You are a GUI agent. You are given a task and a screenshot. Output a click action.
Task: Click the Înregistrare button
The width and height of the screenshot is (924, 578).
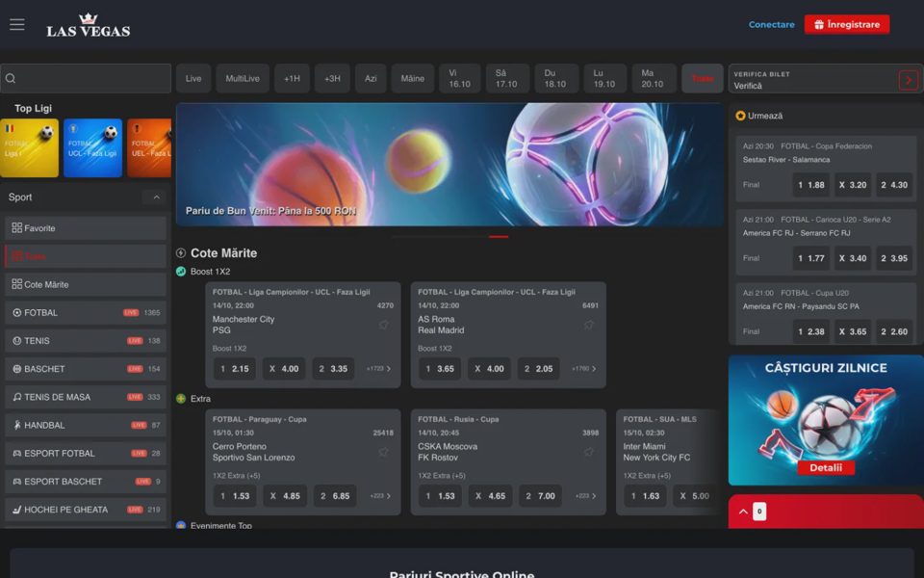pos(847,24)
